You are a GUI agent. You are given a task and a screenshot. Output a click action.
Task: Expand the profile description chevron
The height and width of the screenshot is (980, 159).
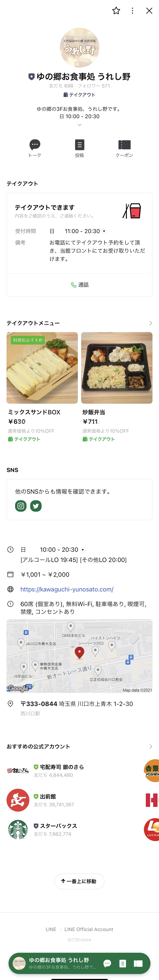[x=79, y=125]
